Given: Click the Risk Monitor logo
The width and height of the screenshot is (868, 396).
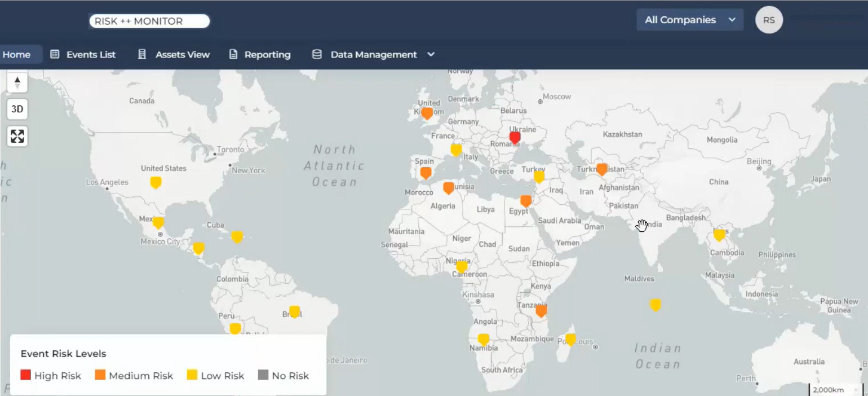Looking at the screenshot, I should click(149, 21).
